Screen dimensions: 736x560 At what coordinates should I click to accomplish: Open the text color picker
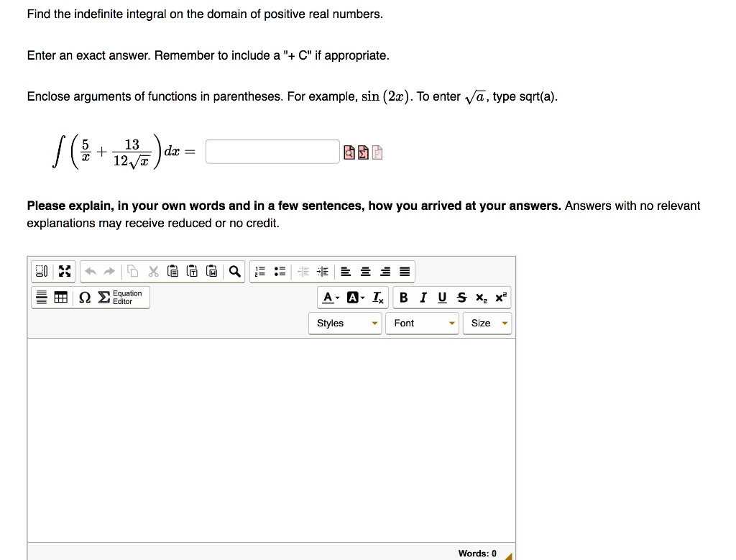331,297
